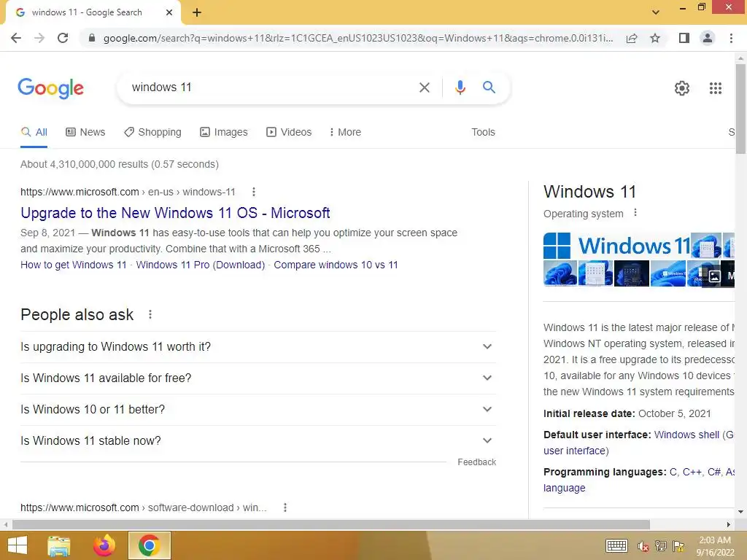Select Chrome in the taskbar

point(149,545)
